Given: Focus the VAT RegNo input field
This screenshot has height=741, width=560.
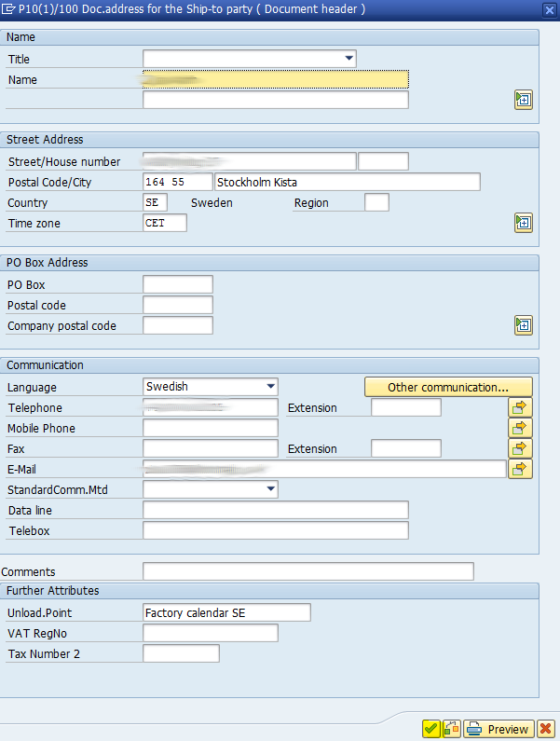Looking at the screenshot, I should tap(211, 634).
